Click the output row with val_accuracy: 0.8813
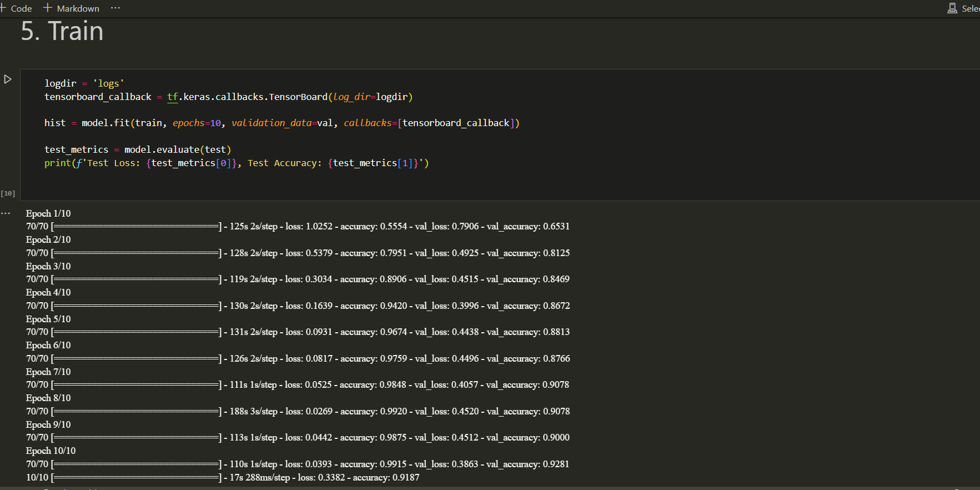Screen dimensions: 980x490 coord(298,332)
